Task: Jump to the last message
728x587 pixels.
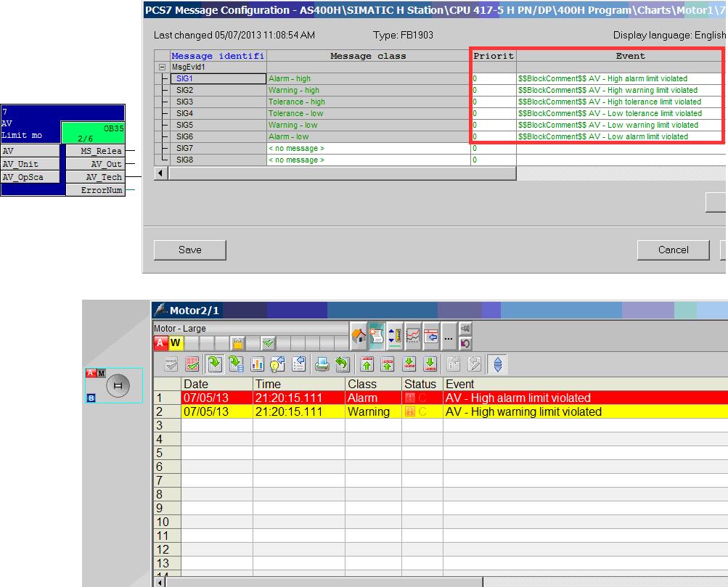Action: click(430, 364)
